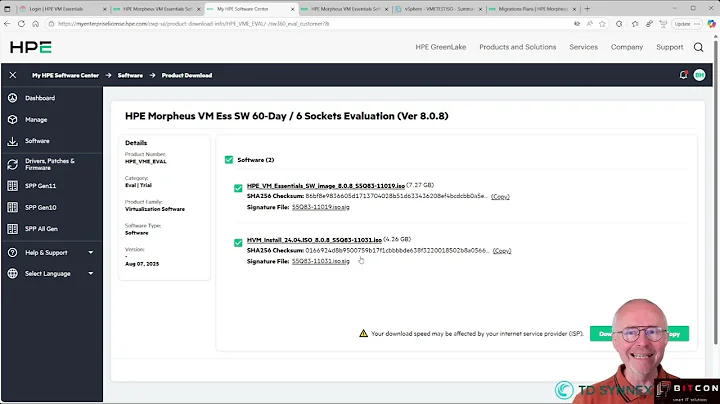Open Support menu
Viewport: 720px width, 404px height.
pos(669,47)
